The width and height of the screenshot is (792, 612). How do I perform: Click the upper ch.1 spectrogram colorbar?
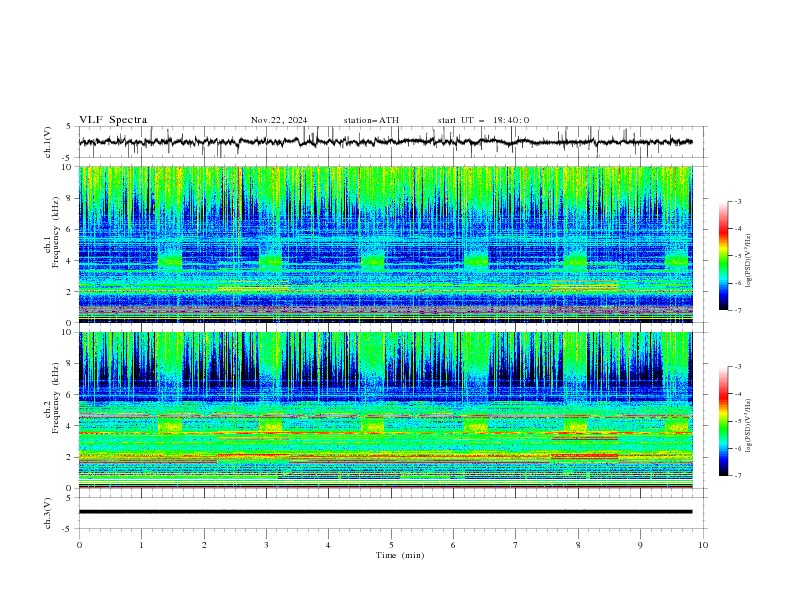point(724,256)
